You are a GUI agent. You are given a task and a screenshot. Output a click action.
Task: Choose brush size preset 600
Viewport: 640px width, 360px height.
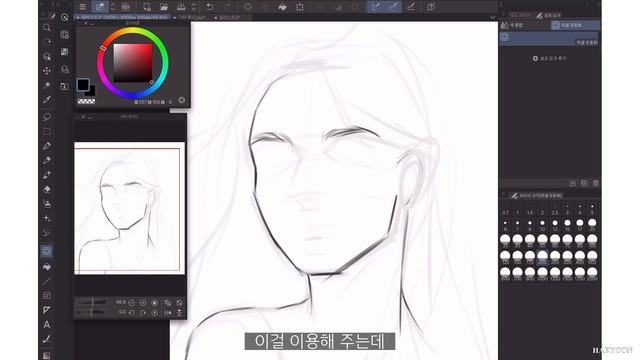pos(505,273)
